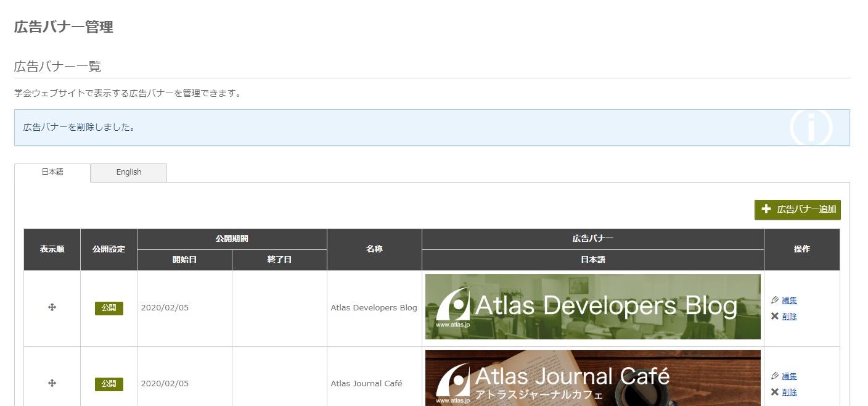Click 削除 link for Atlas Developers Blog
Image resolution: width=868 pixels, height=406 pixels.
click(789, 317)
